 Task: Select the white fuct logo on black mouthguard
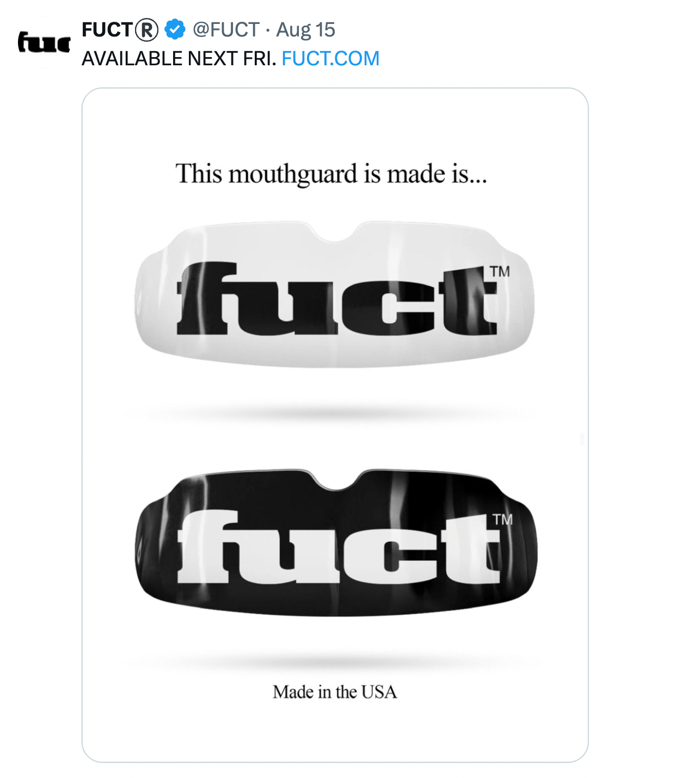click(339, 547)
